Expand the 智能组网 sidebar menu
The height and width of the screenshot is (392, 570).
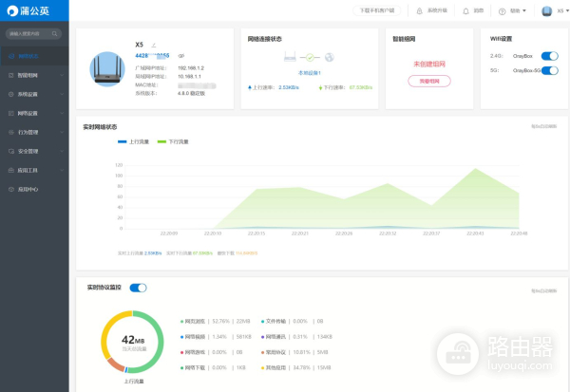point(32,74)
